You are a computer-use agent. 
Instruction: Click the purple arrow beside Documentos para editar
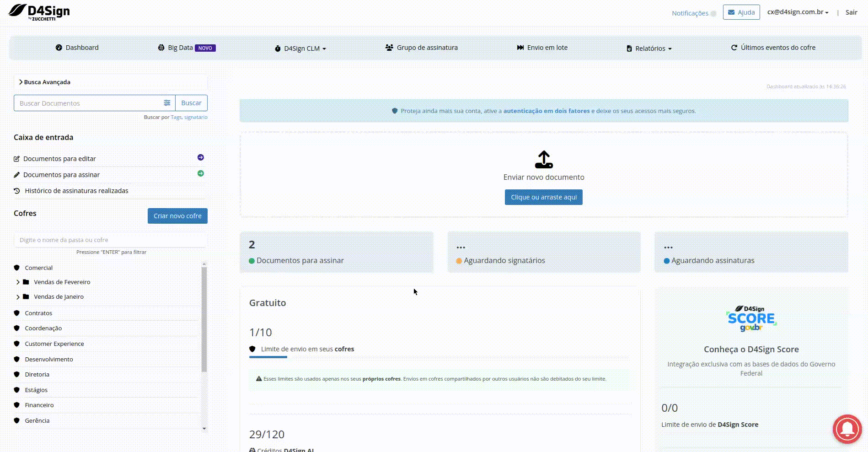[x=200, y=157]
